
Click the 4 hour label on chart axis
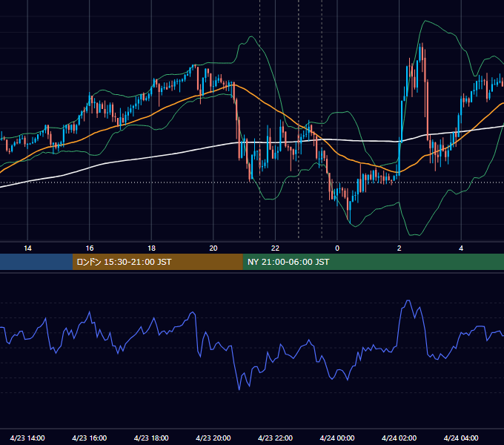click(461, 248)
